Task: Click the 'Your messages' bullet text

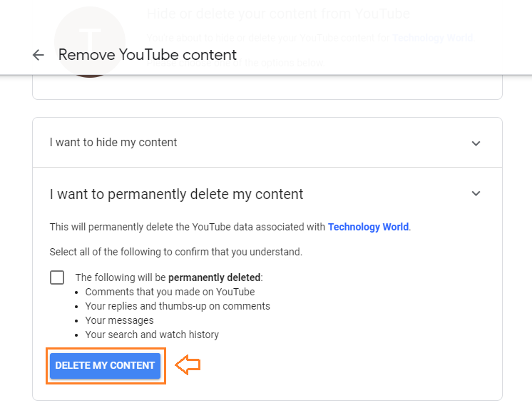Action: (119, 320)
